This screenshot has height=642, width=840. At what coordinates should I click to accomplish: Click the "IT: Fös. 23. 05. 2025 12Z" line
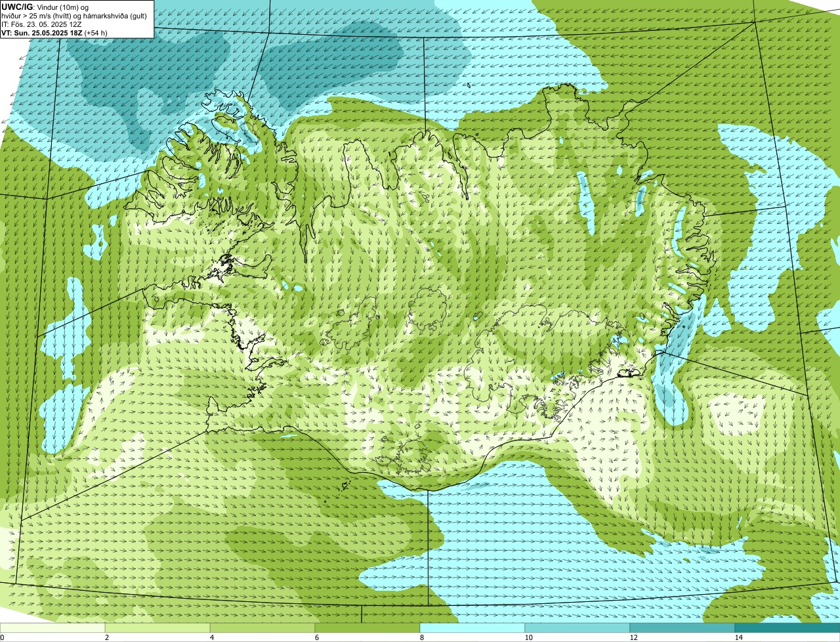point(42,24)
